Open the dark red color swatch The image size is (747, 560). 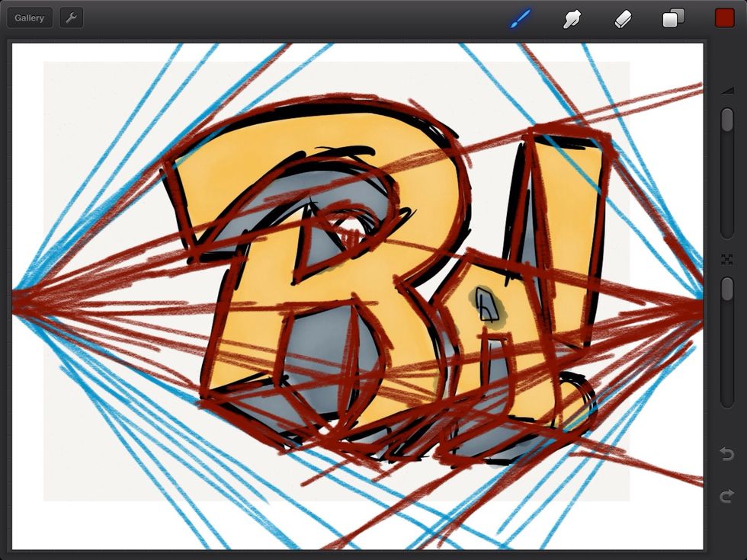tap(724, 18)
